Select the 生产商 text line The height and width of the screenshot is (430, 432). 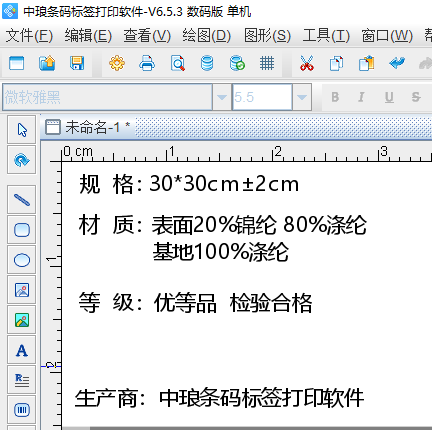[x=219, y=398]
